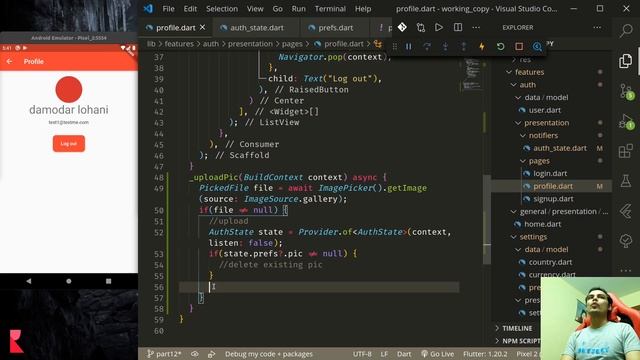The width and height of the screenshot is (640, 360).
Task: Open the Explorer files icon in activity bar
Action: 626,61
